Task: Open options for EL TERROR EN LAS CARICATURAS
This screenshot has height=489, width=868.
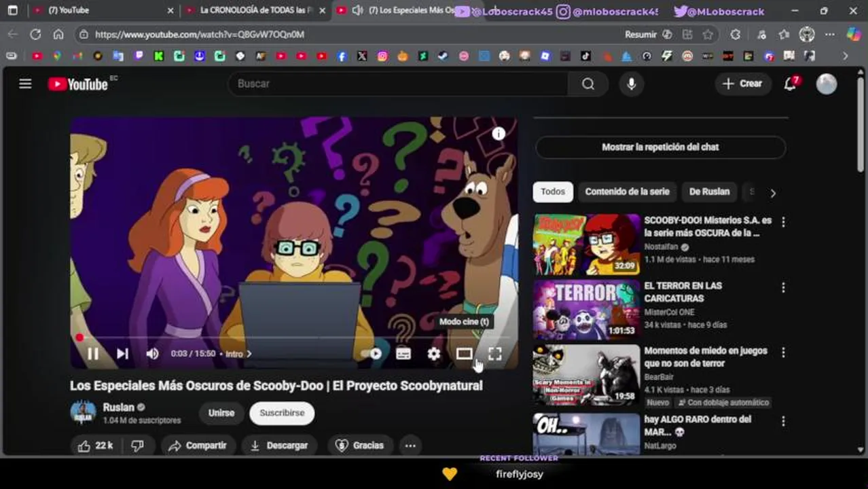Action: [x=783, y=288]
